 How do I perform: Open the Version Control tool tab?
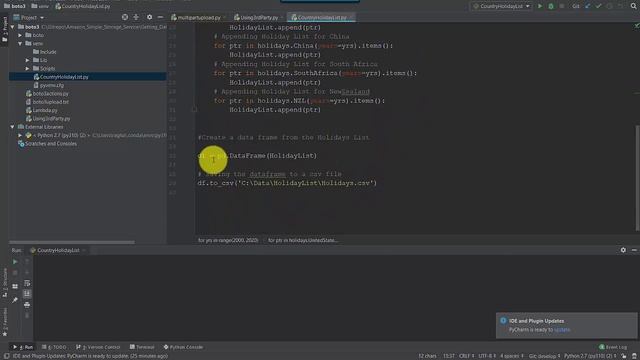coord(98,347)
